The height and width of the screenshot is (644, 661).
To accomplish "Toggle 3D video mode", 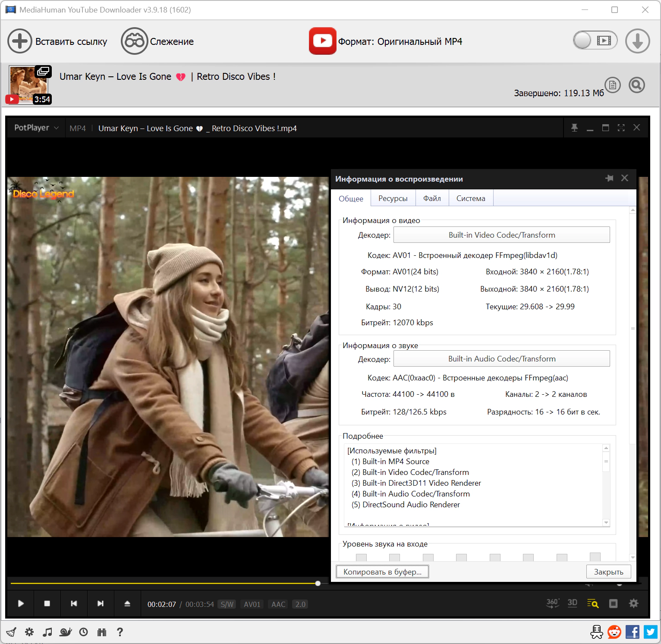I will [573, 603].
